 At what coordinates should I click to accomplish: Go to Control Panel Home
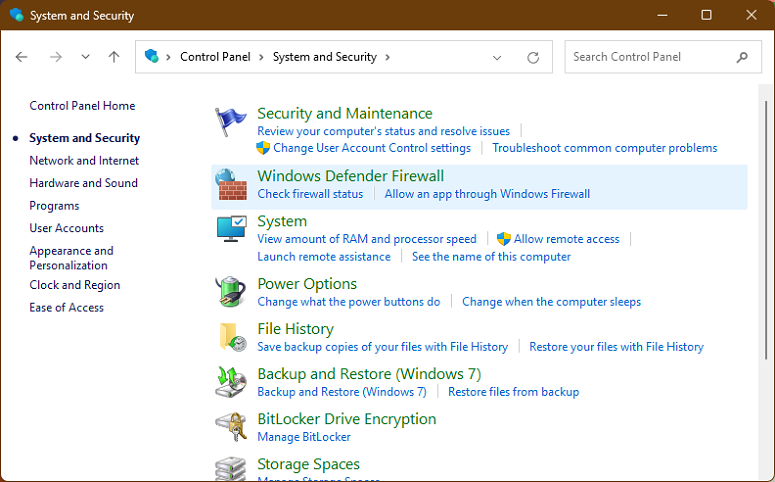[x=82, y=106]
